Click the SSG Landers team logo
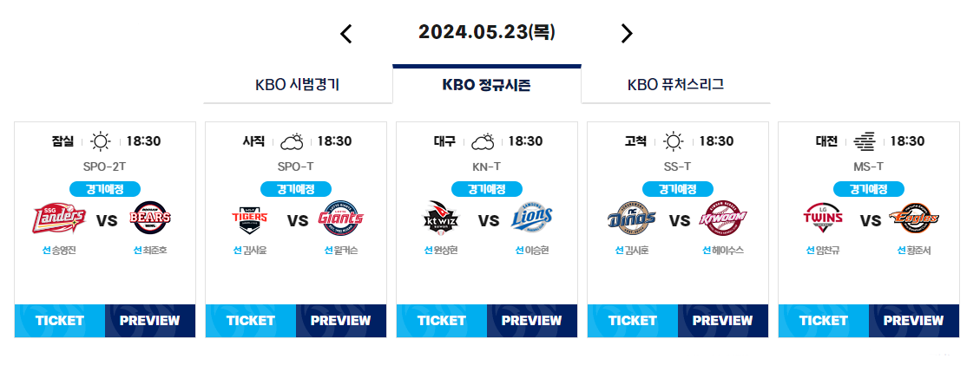This screenshot has width=980, height=372. [x=59, y=219]
